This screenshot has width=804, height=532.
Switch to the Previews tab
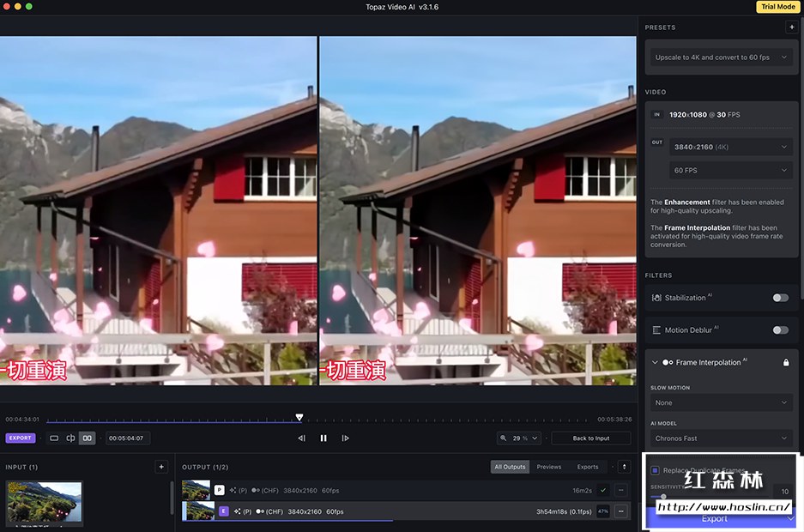549,467
